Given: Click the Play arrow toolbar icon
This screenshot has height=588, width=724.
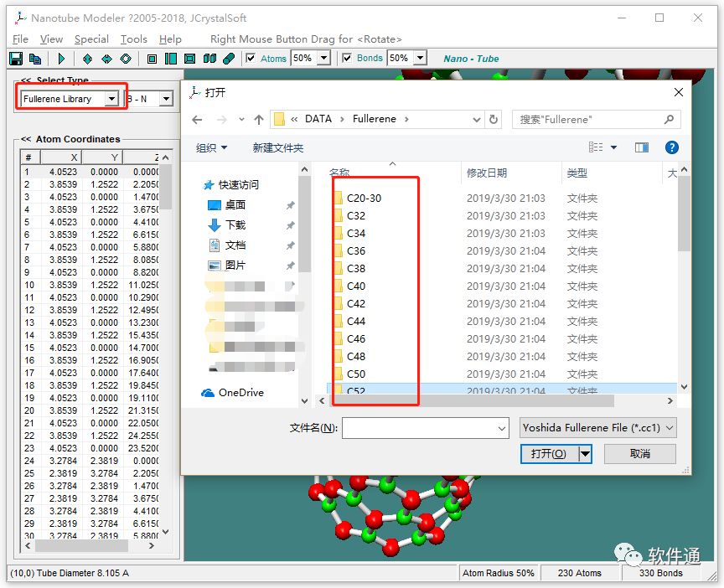Looking at the screenshot, I should [x=61, y=59].
